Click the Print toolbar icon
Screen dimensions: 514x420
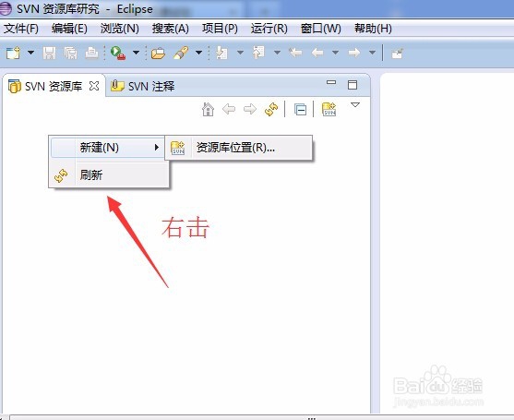pos(91,53)
